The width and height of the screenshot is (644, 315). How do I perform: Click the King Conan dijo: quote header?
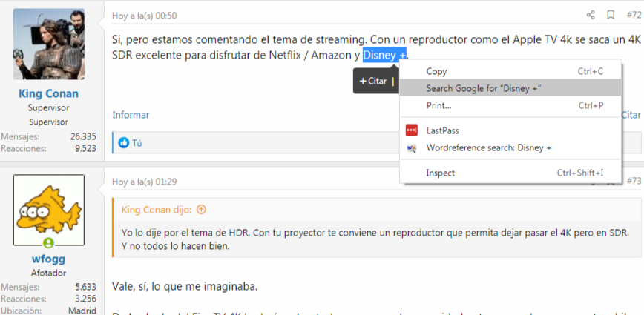pyautogui.click(x=157, y=210)
